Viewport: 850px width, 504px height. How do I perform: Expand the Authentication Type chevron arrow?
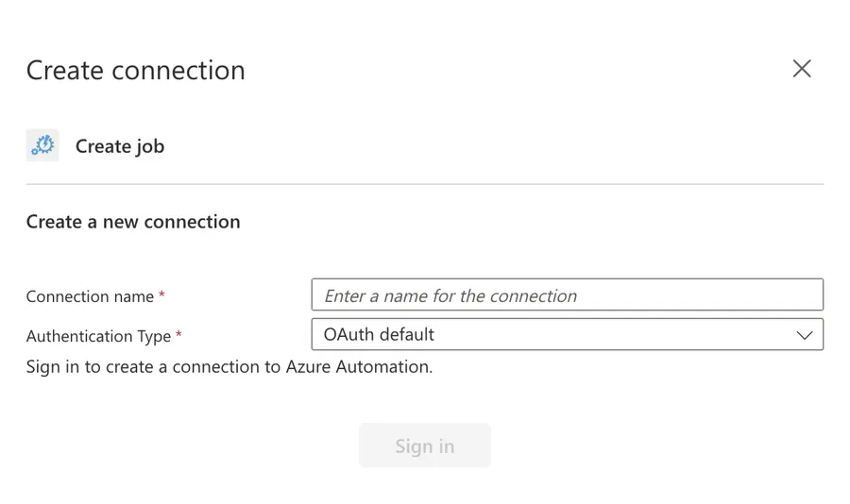(805, 335)
